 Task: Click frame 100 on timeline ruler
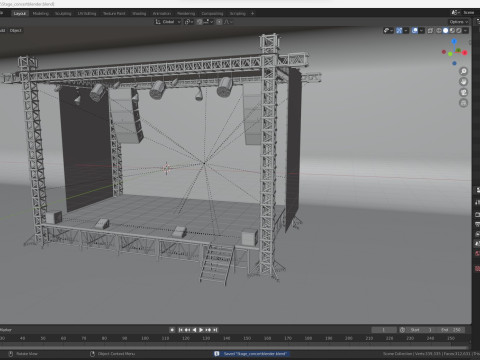coord(145,338)
